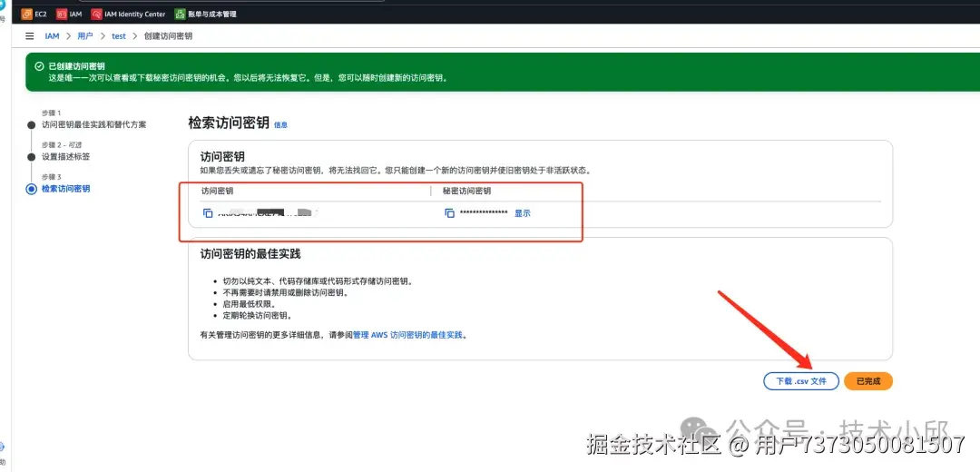Screen dimensions: 980x472
Task: Click the 检索访问密钥 heading
Action: point(229,123)
